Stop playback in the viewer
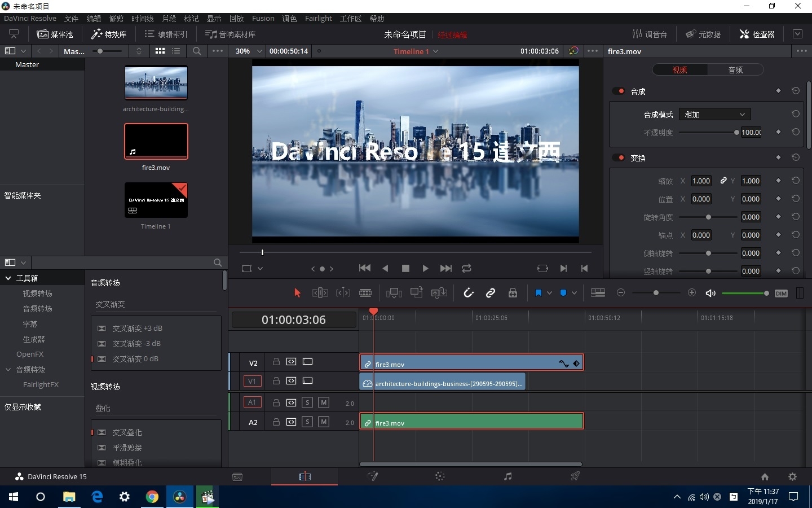 pyautogui.click(x=405, y=269)
